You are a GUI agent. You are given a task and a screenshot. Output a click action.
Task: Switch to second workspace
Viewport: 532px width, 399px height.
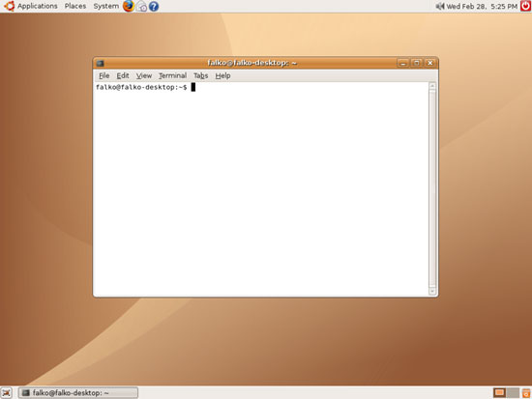513,393
